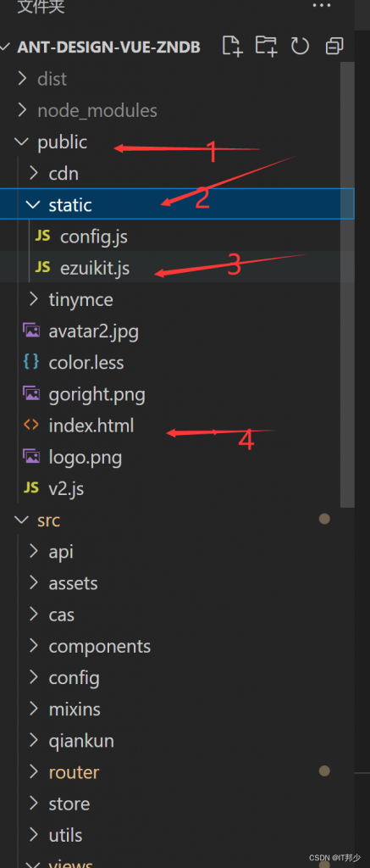Refresh the Explorer file tree
The height and width of the screenshot is (868, 370).
tap(300, 47)
